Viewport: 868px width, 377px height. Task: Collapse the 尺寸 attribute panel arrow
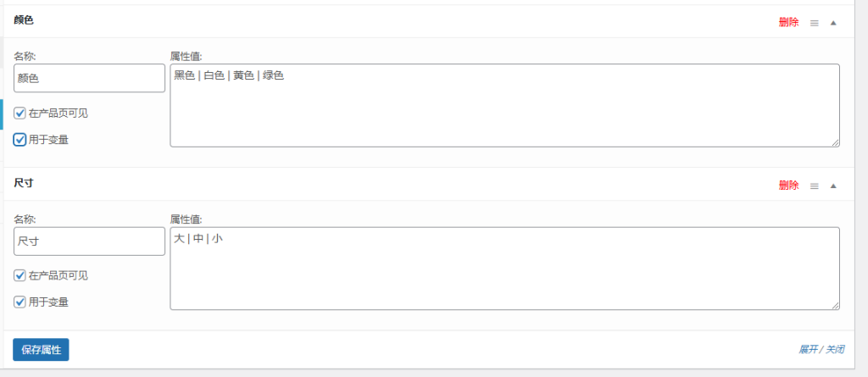pos(833,186)
